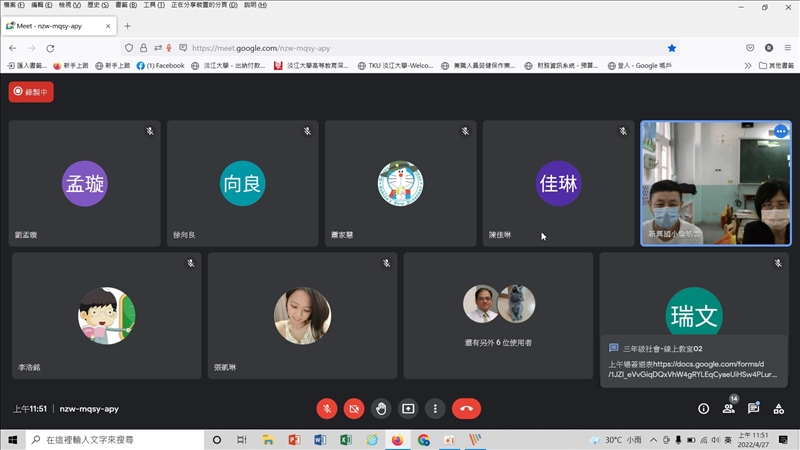This screenshot has width=800, height=450.
Task: Open the 書籤 menu in the menu bar
Action: point(125,6)
